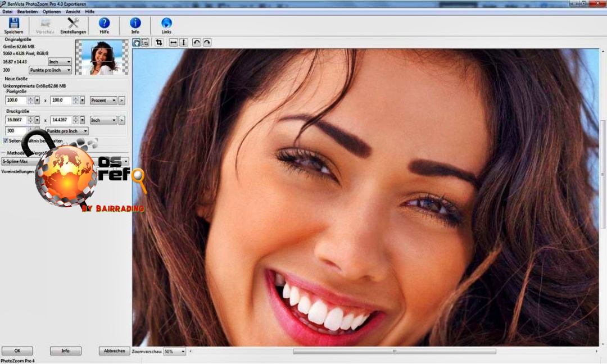
Task: Click vertical scrollbar down arrow
Action: point(603,344)
